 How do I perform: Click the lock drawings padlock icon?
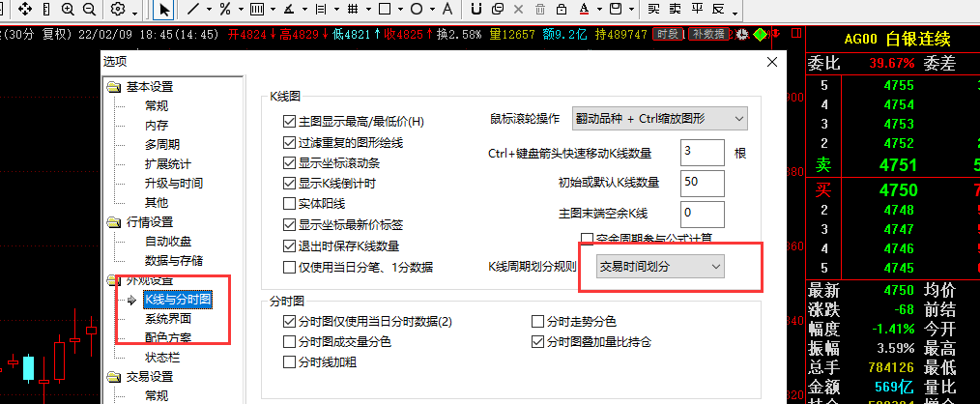[562, 9]
